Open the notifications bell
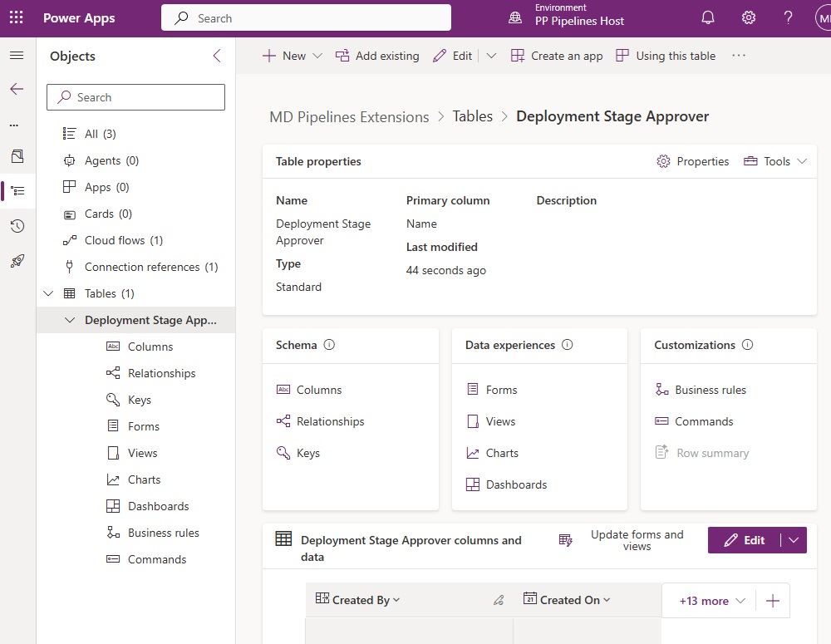Viewport: 831px width, 644px height. pos(707,18)
